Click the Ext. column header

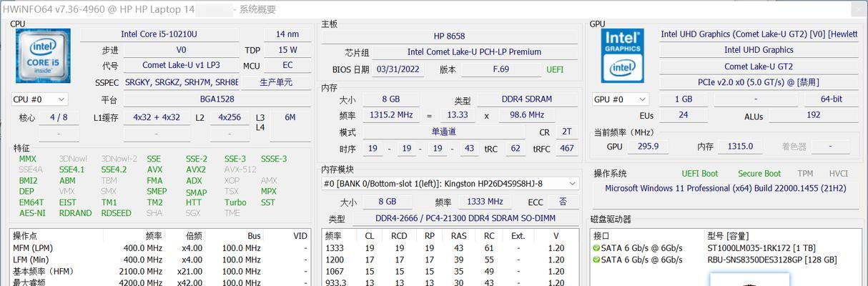(x=518, y=235)
